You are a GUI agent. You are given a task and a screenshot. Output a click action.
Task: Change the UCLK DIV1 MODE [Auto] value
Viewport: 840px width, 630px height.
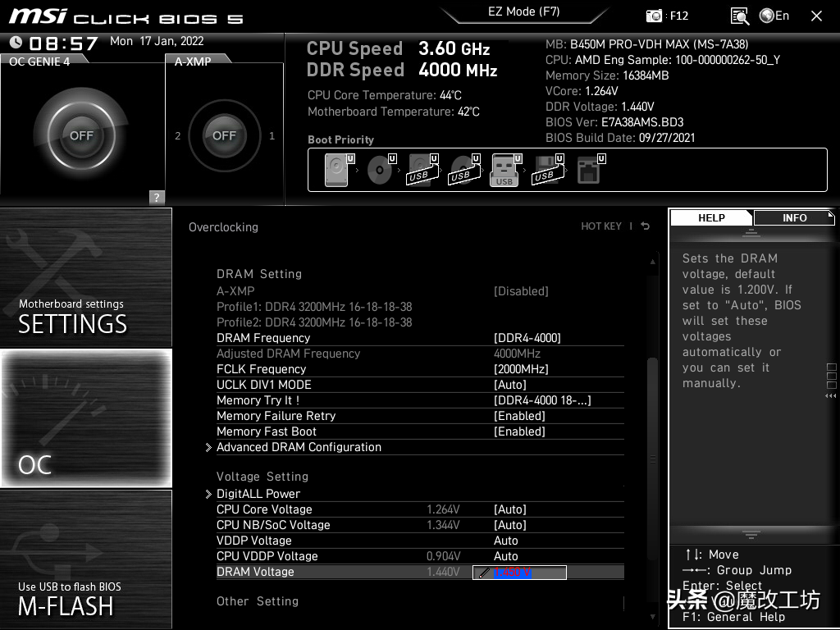(x=510, y=385)
